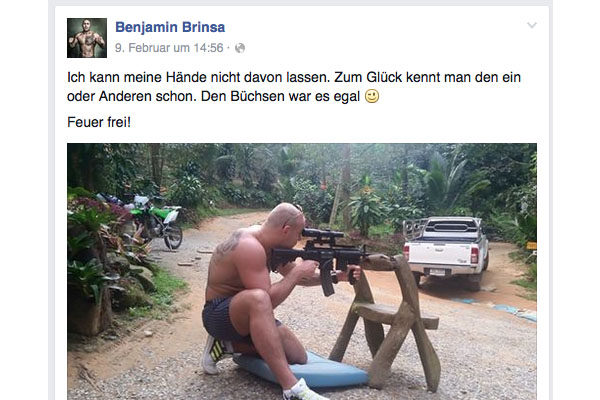
Task: Click the rifle scope in the photo
Action: tap(321, 233)
